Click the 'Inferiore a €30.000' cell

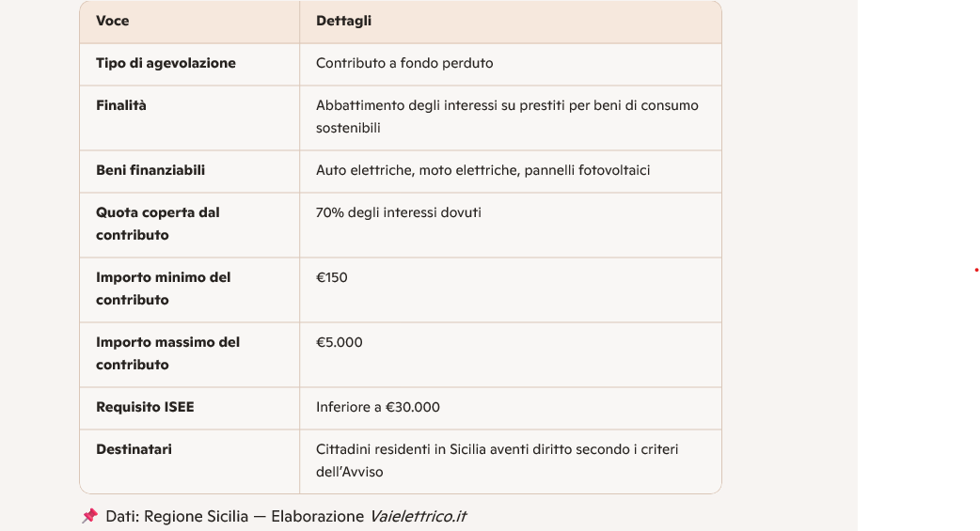[x=378, y=407]
